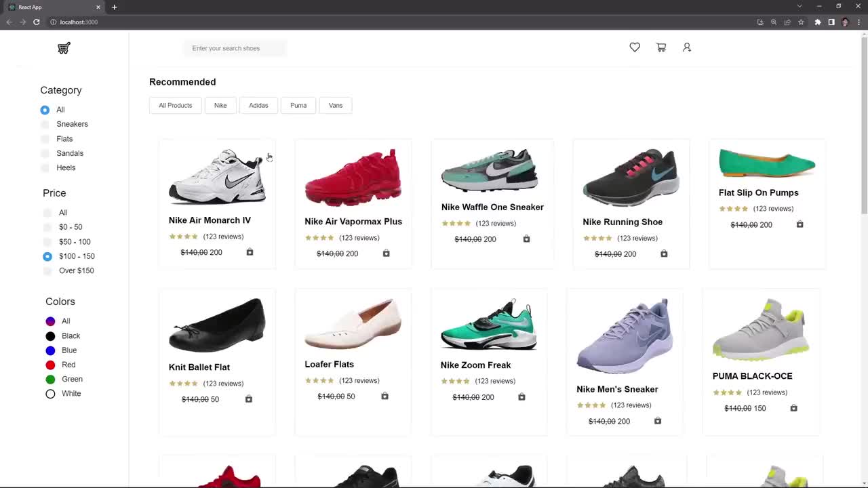This screenshot has height=488, width=868.
Task: Click the Knit Ballet Flat title
Action: [x=199, y=367]
